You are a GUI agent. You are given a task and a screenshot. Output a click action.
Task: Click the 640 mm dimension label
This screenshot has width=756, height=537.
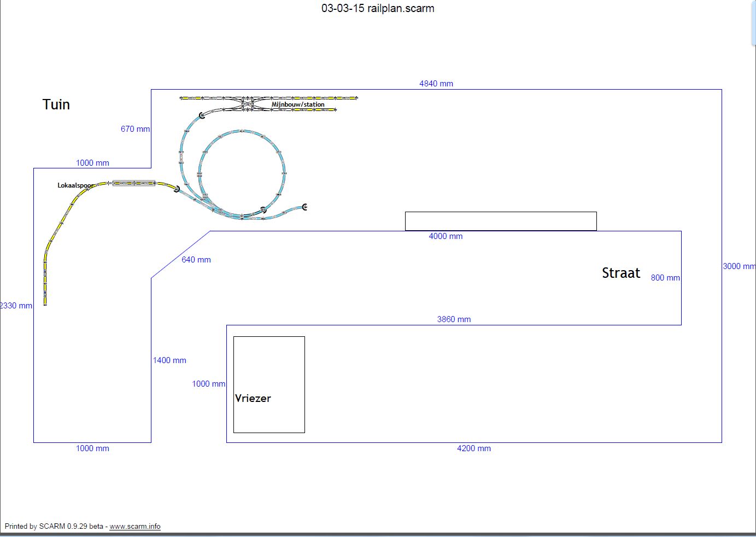coord(196,260)
